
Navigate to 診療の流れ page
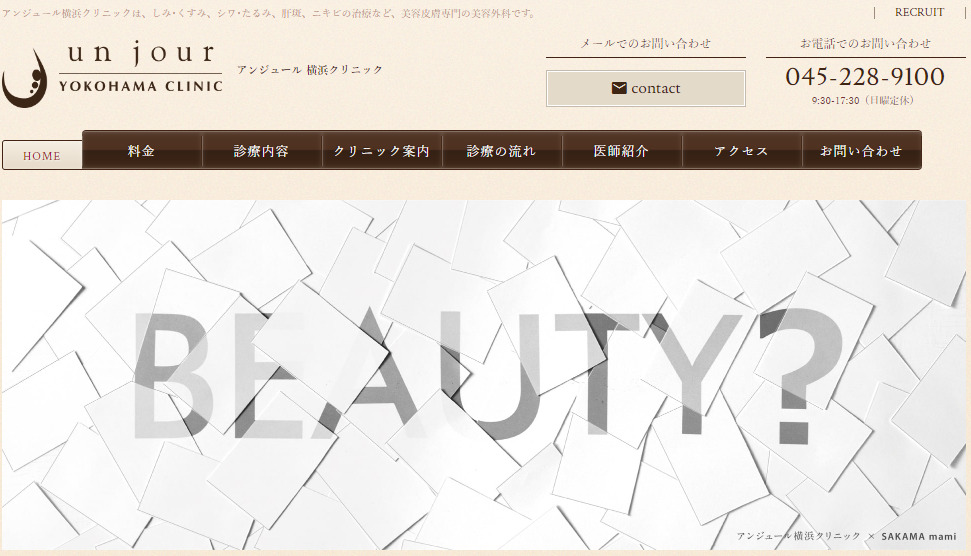point(502,151)
